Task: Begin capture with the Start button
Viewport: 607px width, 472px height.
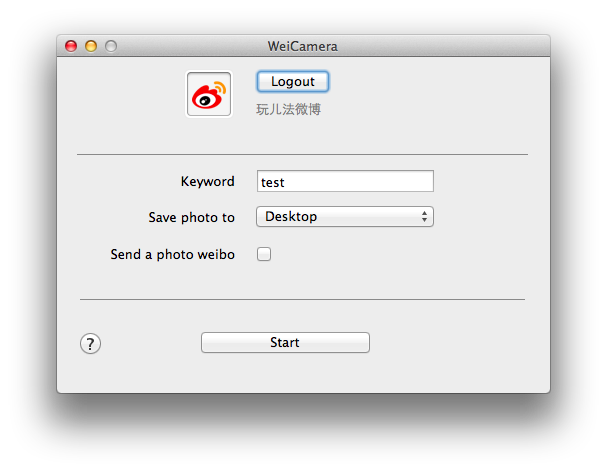Action: (285, 342)
